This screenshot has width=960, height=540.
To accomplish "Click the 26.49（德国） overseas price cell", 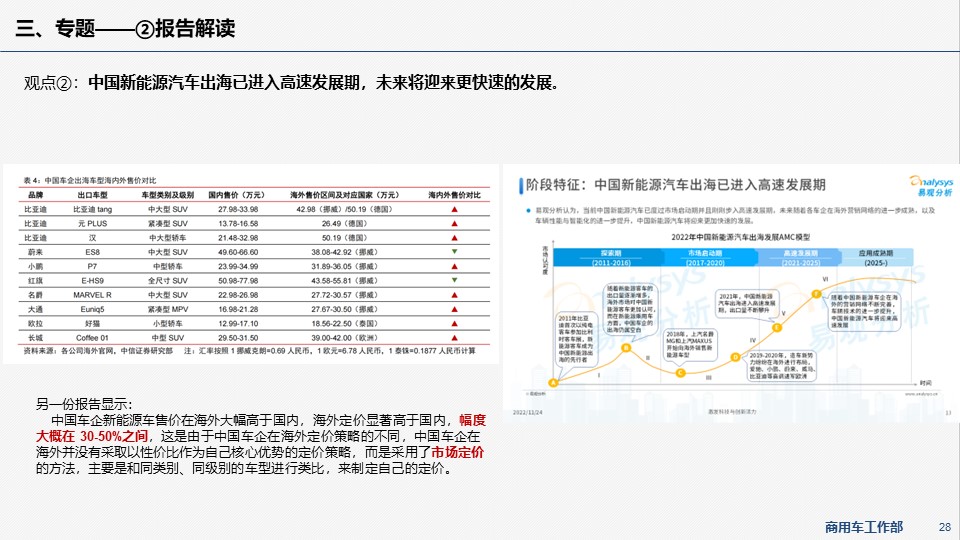I will click(344, 223).
